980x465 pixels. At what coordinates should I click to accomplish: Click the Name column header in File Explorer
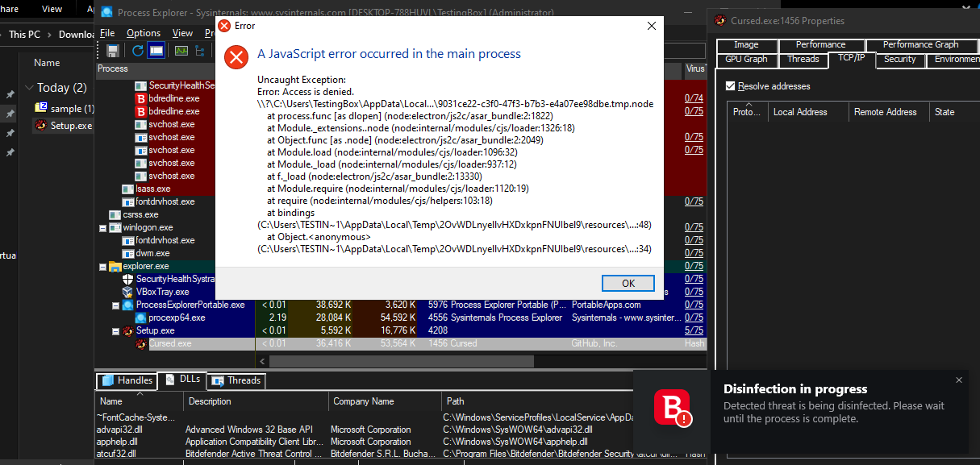point(47,63)
